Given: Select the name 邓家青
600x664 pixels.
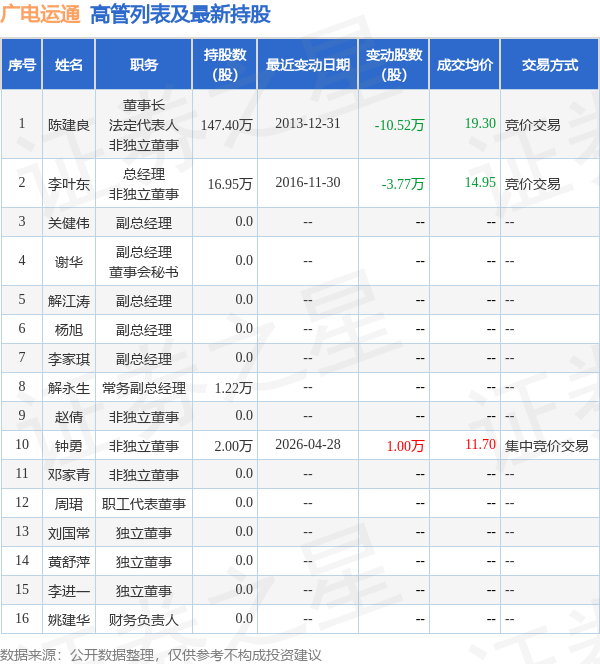Looking at the screenshot, I should tap(69, 475).
